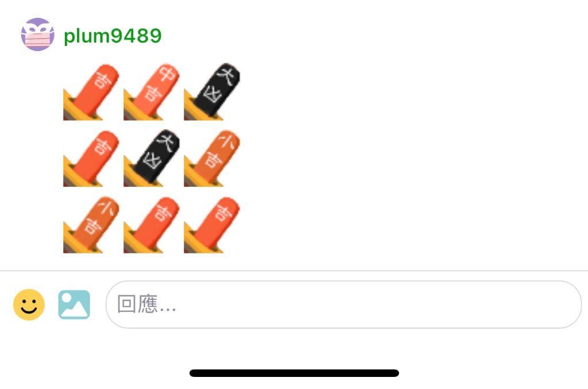Open the image attachment picker
Screen dimensions: 588x389
pyautogui.click(x=74, y=305)
